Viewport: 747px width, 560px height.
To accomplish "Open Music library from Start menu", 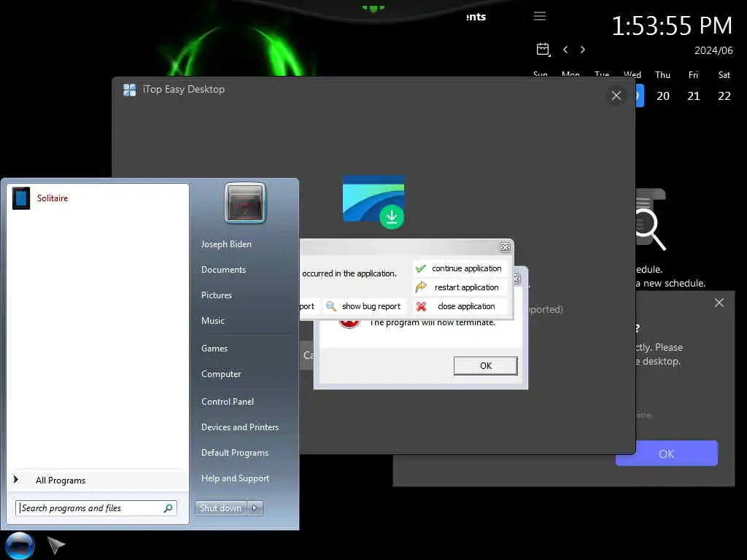I will [212, 321].
